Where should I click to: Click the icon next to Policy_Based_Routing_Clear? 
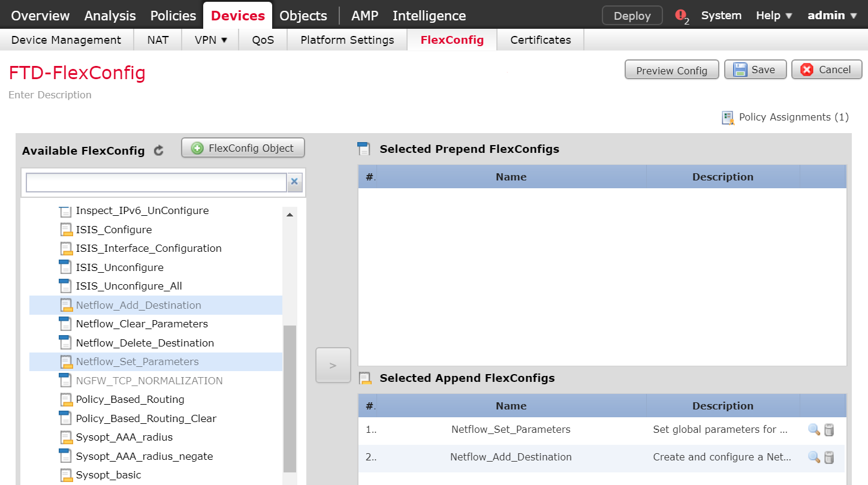coord(65,418)
